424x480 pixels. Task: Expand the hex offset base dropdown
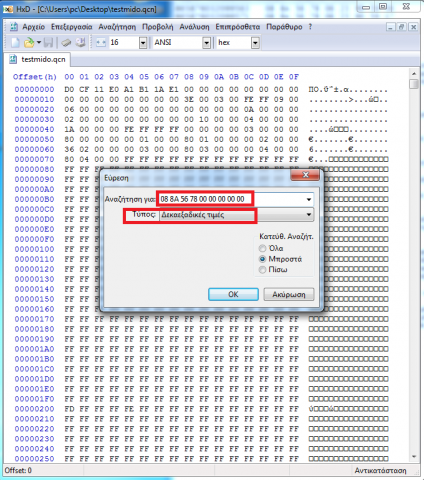pyautogui.click(x=255, y=43)
